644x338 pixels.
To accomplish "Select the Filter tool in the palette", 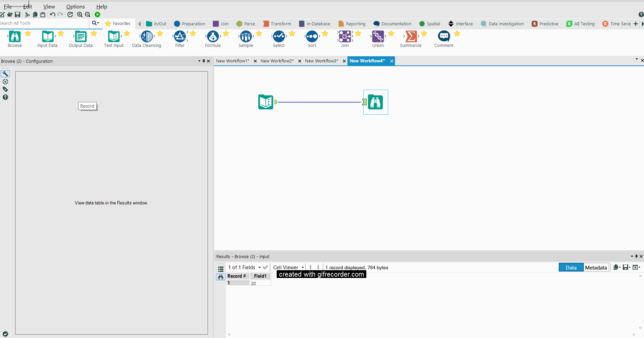I will click(180, 37).
